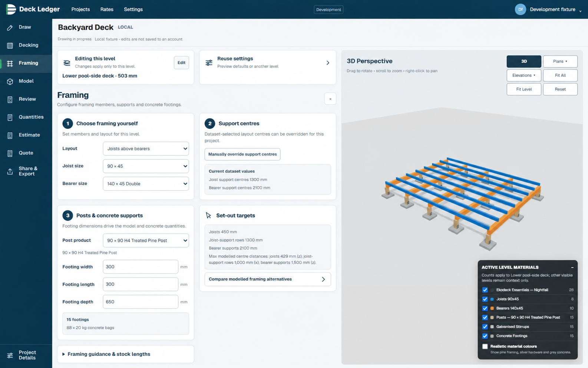
Task: Select the Framing grid icon in sidebar
Action: pos(10,63)
